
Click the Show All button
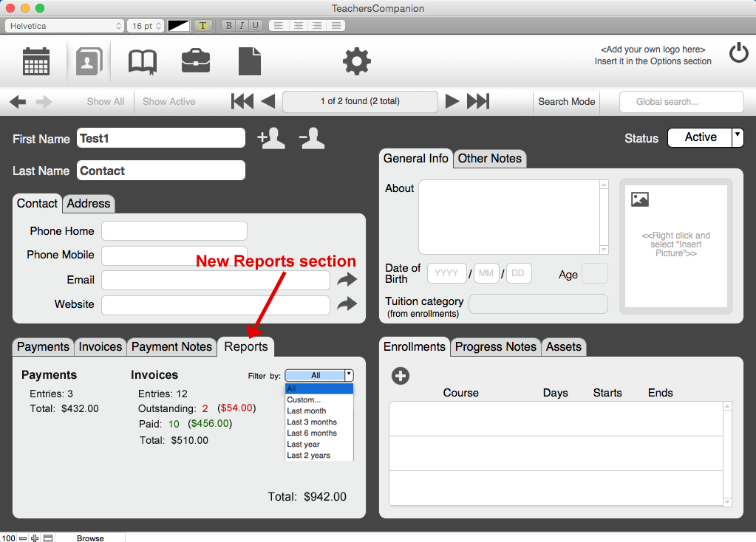point(106,102)
